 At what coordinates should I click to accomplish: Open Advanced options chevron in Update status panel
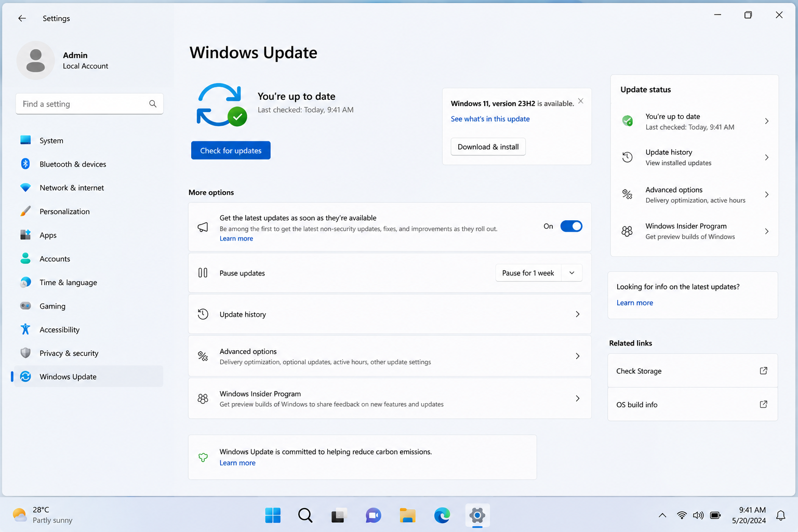(x=767, y=195)
